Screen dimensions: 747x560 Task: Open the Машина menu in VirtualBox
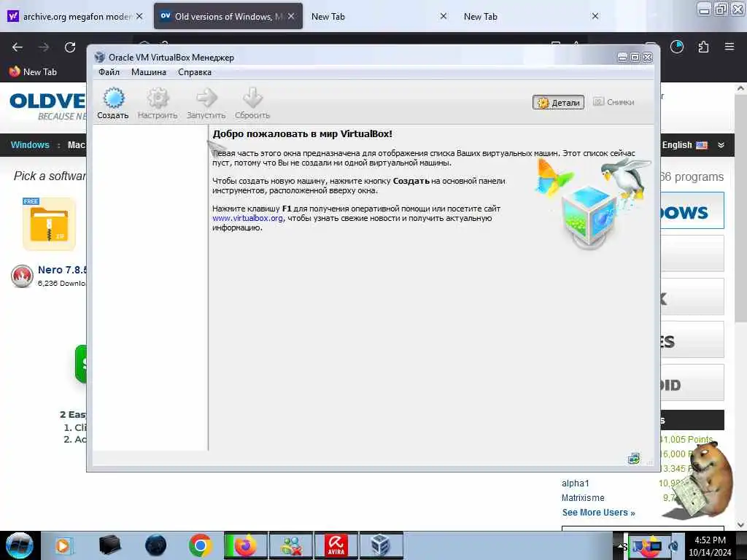(149, 72)
